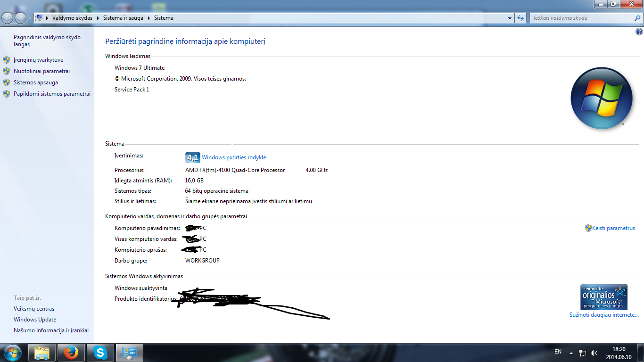Open help with the blue question mark
Image resolution: width=644 pixels, height=362 pixels.
click(639, 32)
